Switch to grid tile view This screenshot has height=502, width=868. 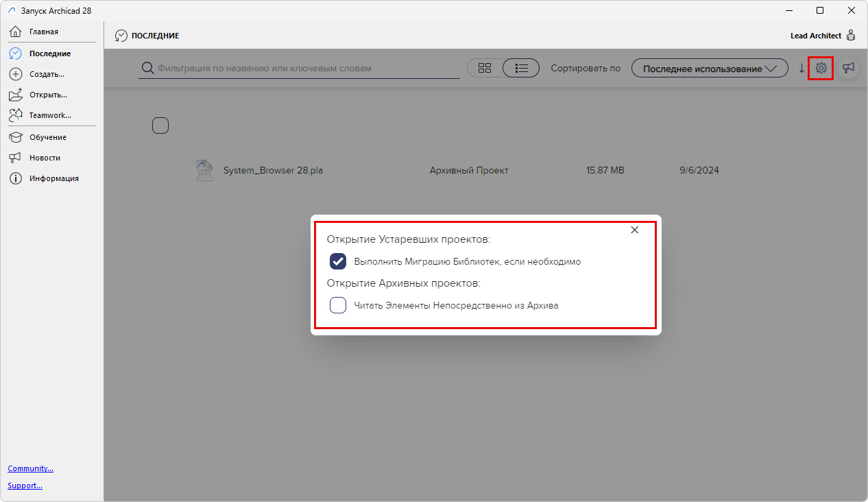tap(485, 68)
